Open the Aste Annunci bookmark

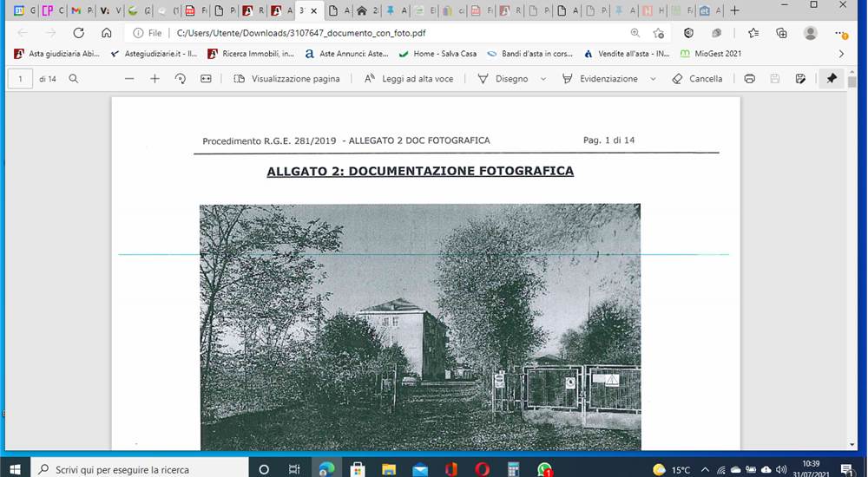click(x=346, y=54)
